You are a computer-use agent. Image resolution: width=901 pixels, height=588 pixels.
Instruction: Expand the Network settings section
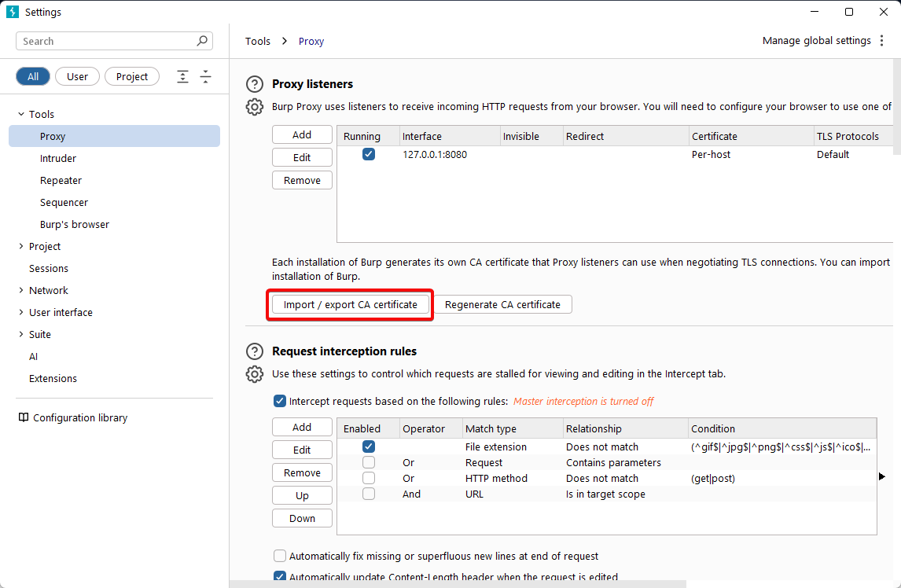(x=21, y=291)
